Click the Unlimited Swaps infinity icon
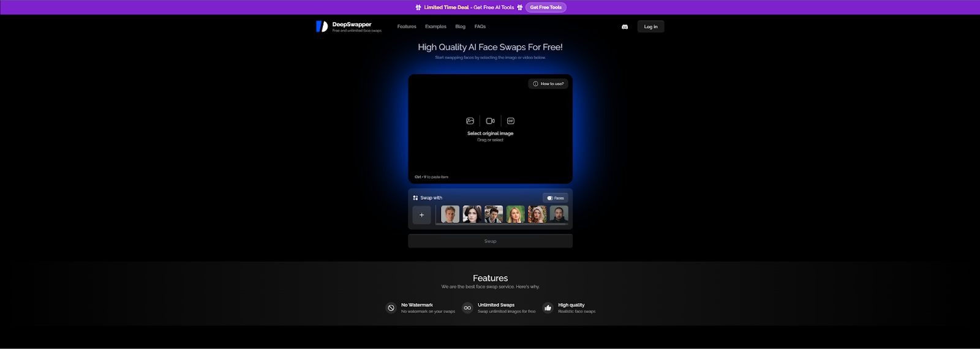This screenshot has height=349, width=980. click(x=467, y=308)
